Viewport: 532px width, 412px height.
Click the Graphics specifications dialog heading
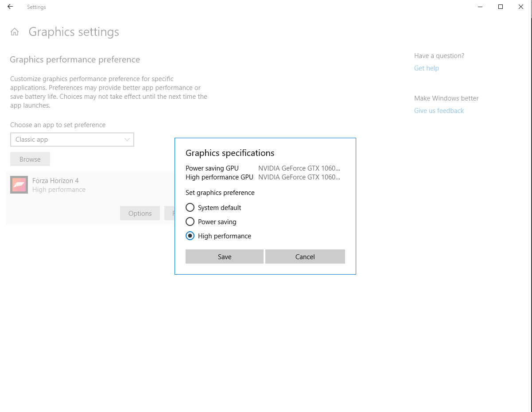230,153
